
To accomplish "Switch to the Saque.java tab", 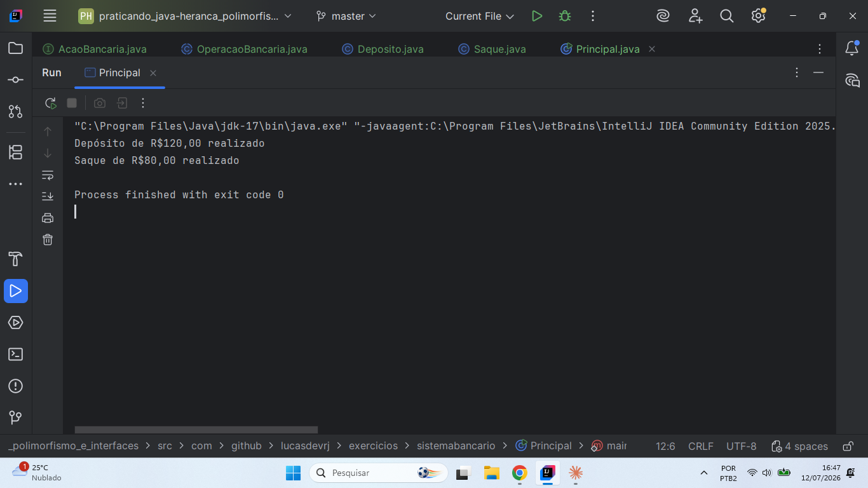I will (x=492, y=49).
